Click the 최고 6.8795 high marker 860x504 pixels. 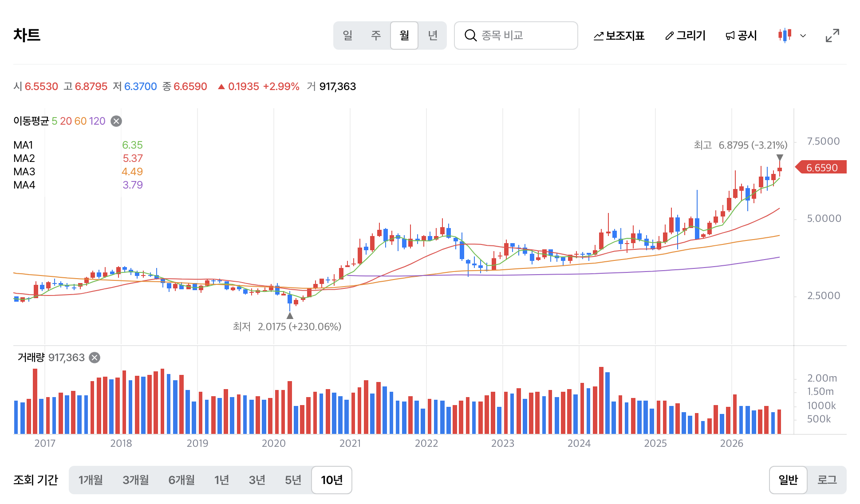pos(741,145)
